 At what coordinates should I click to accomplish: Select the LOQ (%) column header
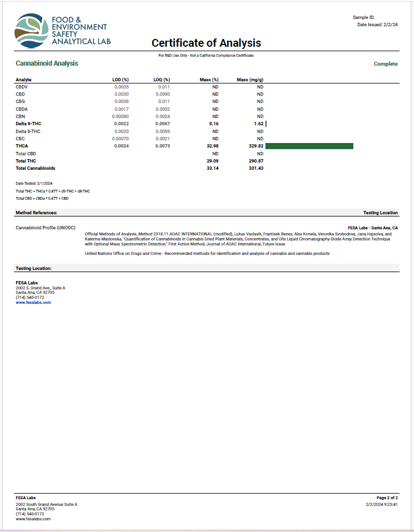pos(161,80)
